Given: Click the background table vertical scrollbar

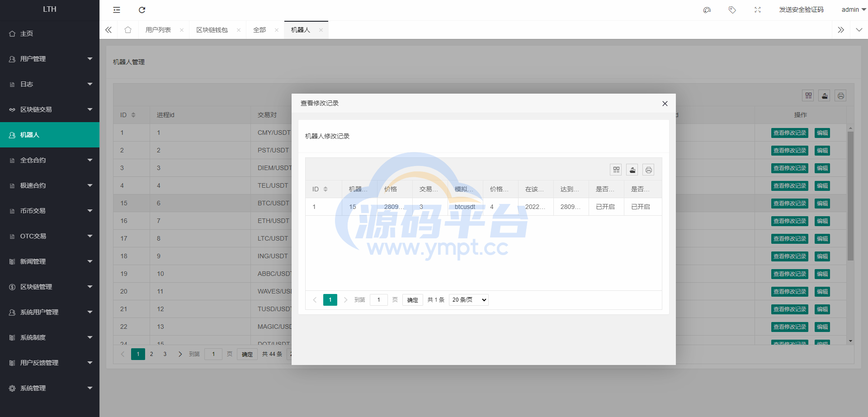Looking at the screenshot, I should (x=850, y=196).
